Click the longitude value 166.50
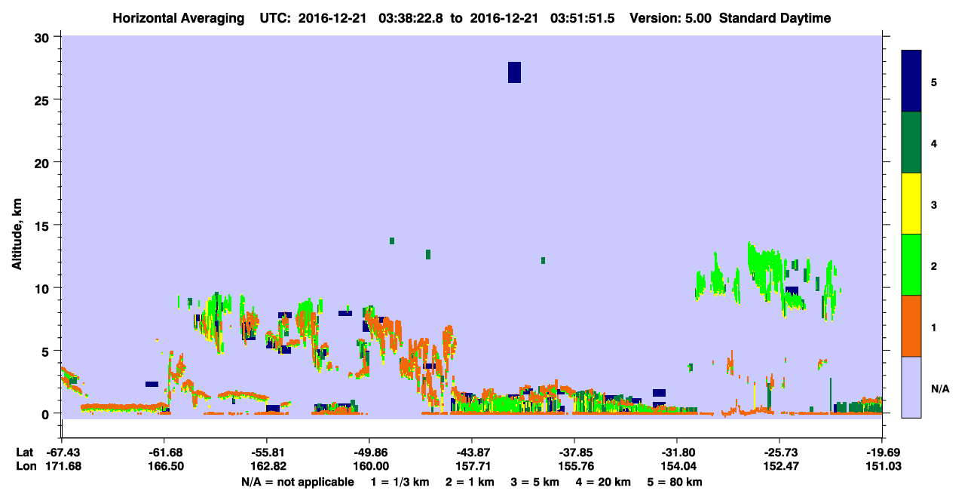The image size is (980, 503). 164,467
